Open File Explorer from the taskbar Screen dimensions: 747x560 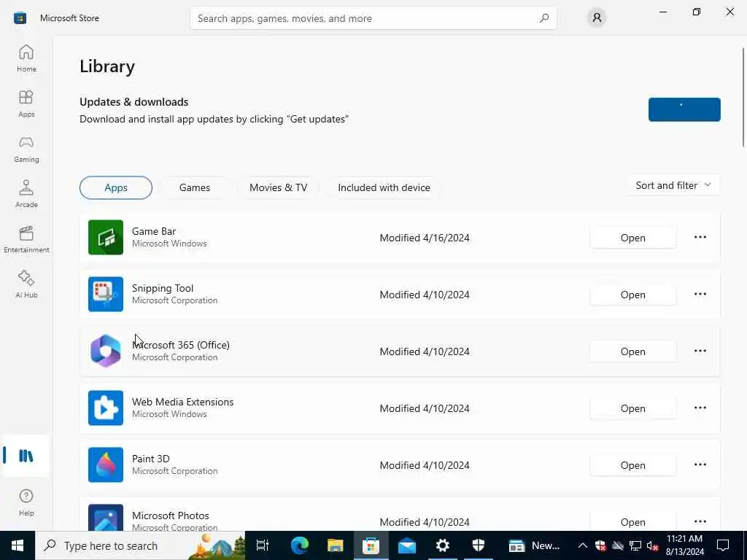[x=336, y=545]
